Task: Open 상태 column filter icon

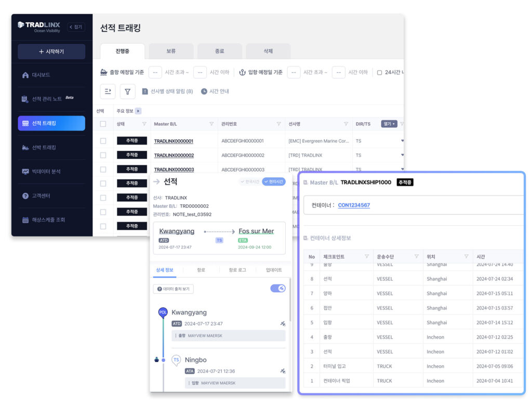Action: click(144, 124)
